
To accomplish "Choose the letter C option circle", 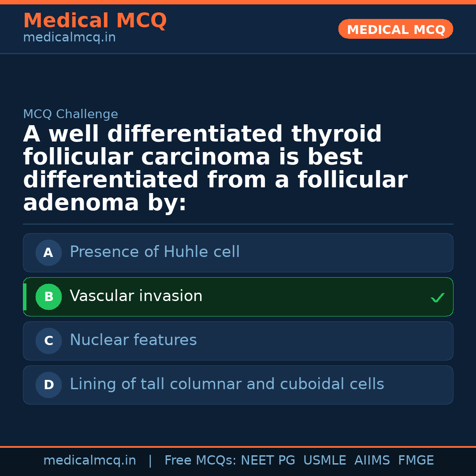I will coord(48,341).
